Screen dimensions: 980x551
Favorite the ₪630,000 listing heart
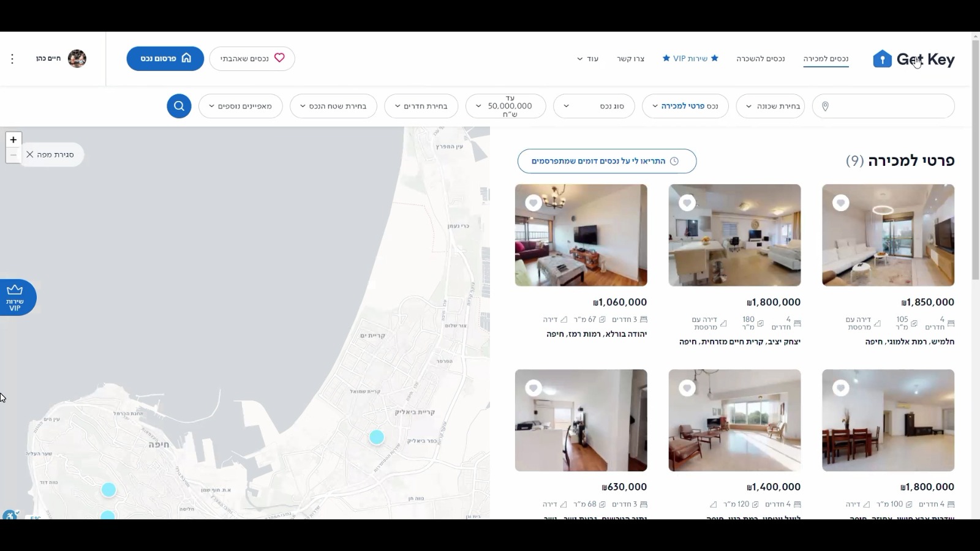click(533, 388)
